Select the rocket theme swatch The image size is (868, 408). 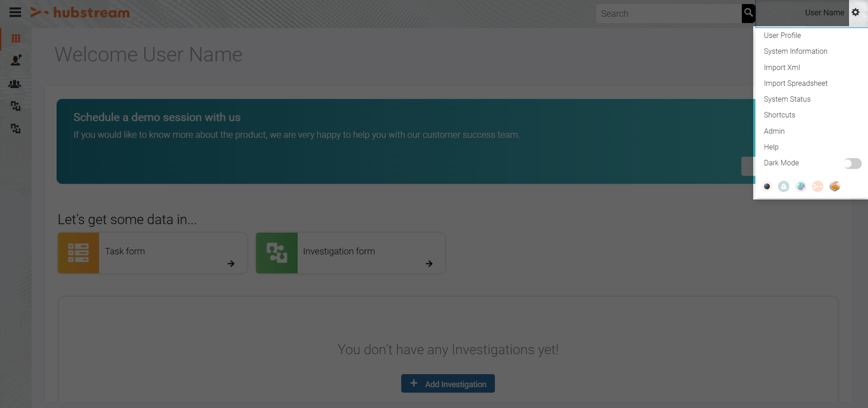click(x=784, y=186)
